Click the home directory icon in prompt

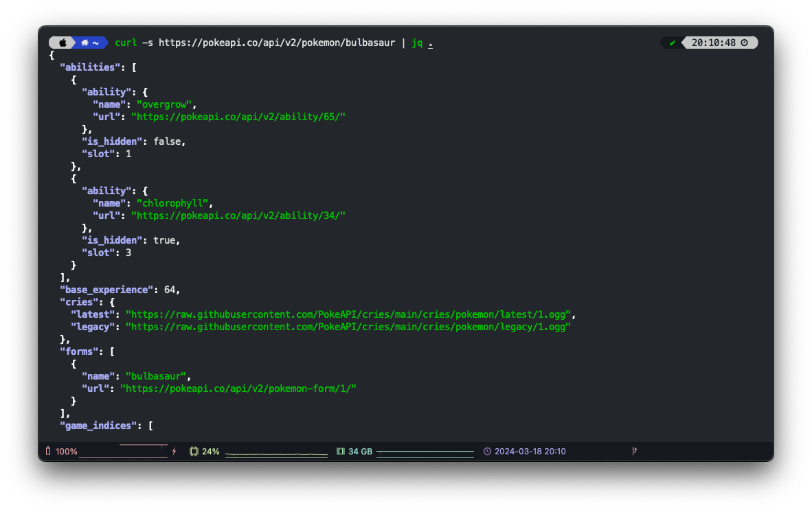coord(85,43)
